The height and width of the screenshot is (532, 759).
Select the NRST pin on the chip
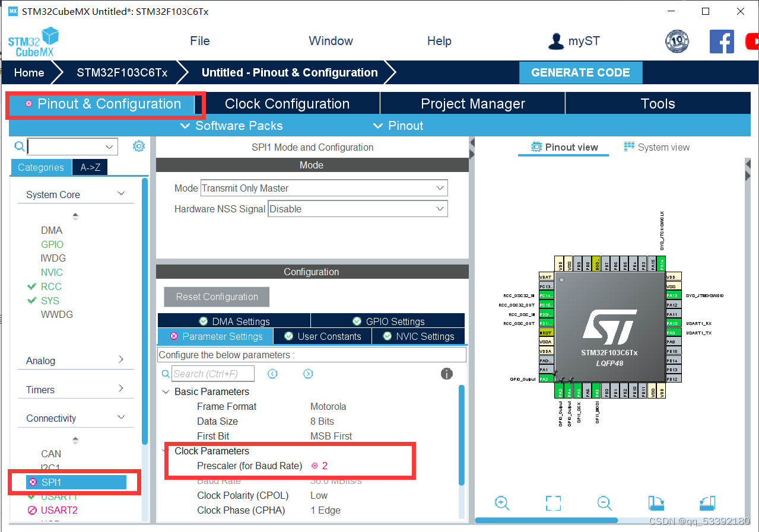coord(546,333)
